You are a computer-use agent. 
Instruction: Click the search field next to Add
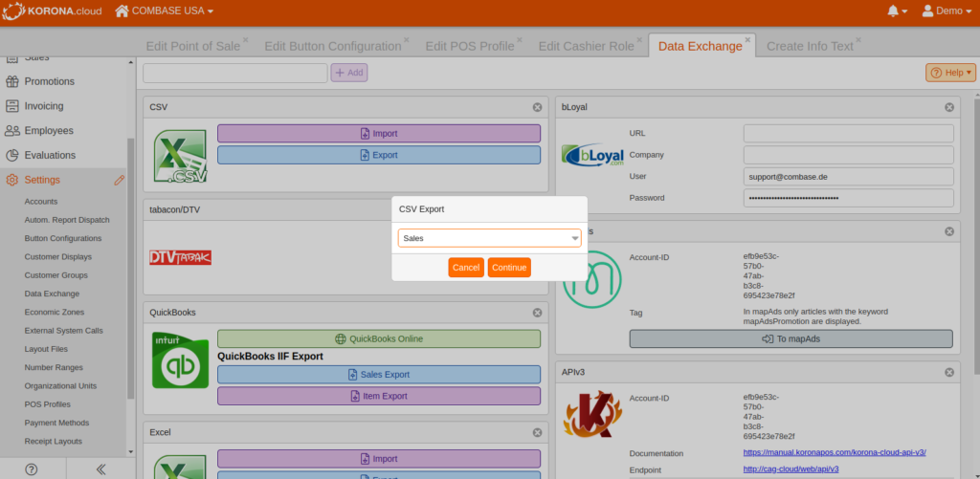click(x=235, y=73)
